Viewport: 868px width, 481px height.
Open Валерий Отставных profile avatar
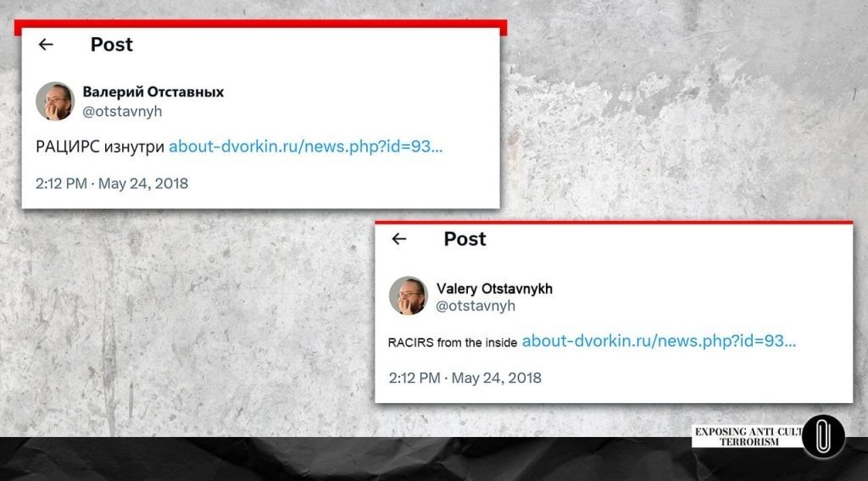55,101
